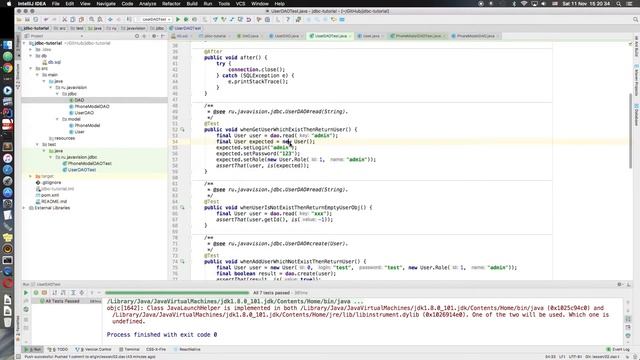This screenshot has height=360, width=640.
Task: Collapse the src folder in the project tree
Action: (31, 69)
